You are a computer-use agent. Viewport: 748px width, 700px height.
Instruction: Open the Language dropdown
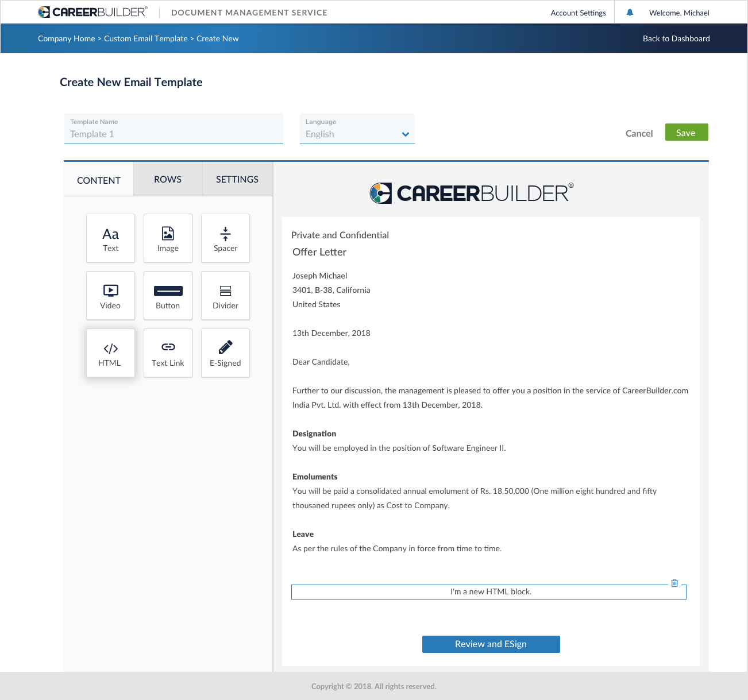[357, 129]
